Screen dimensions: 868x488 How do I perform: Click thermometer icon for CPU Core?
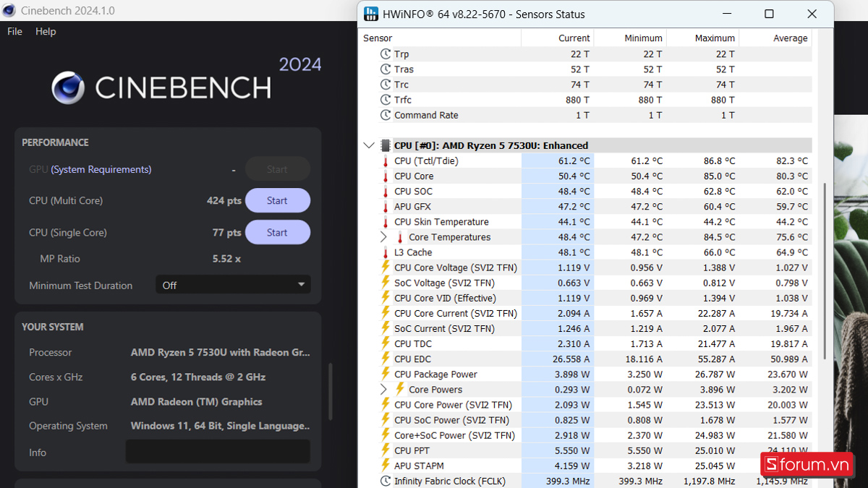tap(386, 176)
